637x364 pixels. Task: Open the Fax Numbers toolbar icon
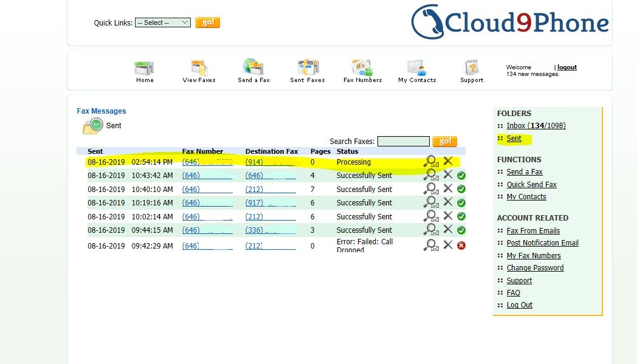click(x=362, y=71)
